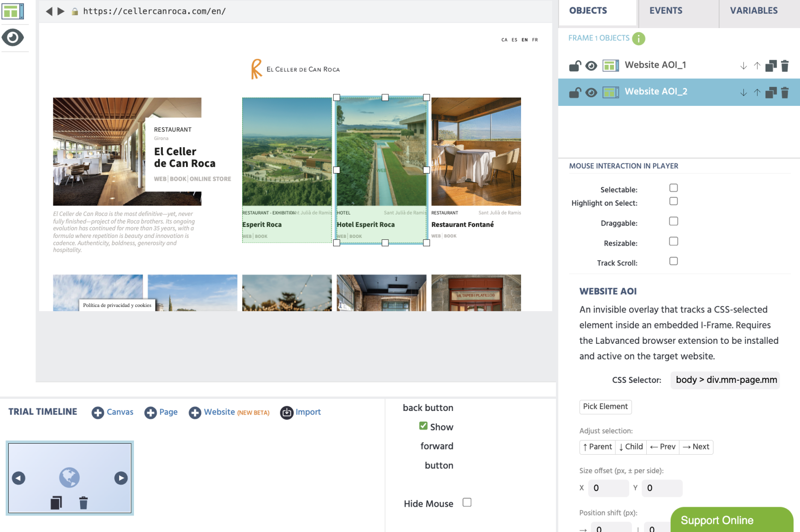800x532 pixels.
Task: Toggle the lock icon for Website AOI_2
Action: (575, 93)
